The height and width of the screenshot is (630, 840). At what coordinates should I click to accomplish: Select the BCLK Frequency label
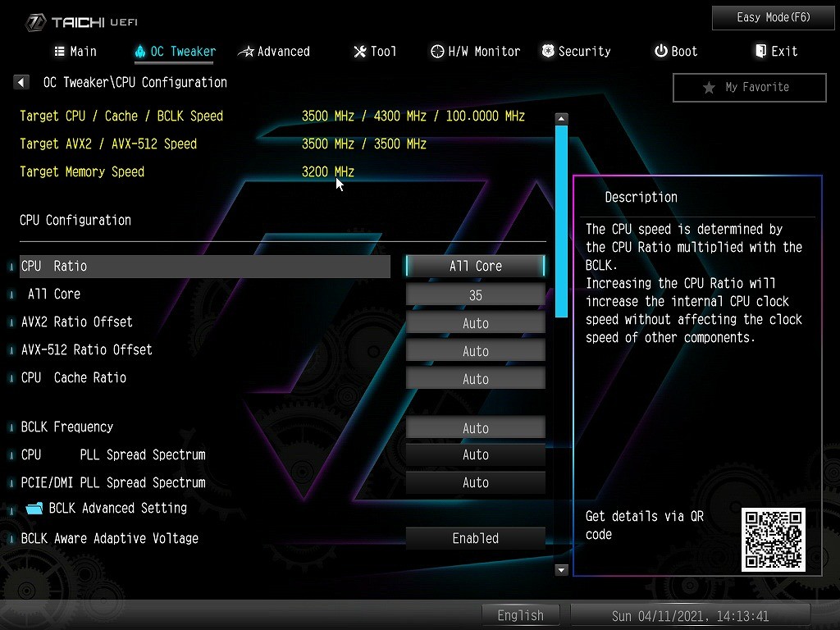67,427
